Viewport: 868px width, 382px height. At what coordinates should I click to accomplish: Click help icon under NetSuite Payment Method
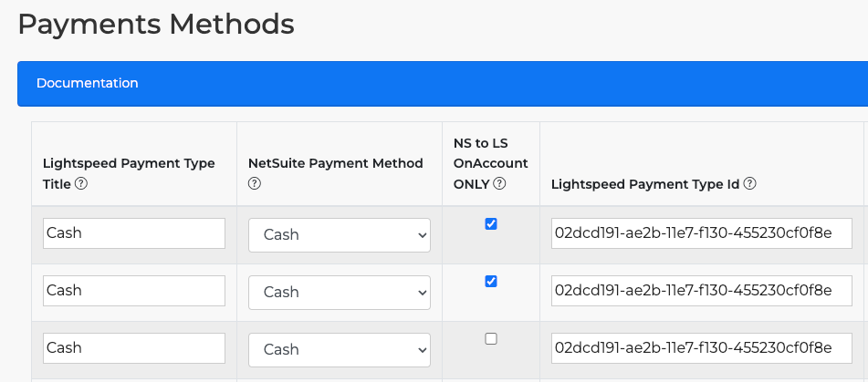click(255, 183)
